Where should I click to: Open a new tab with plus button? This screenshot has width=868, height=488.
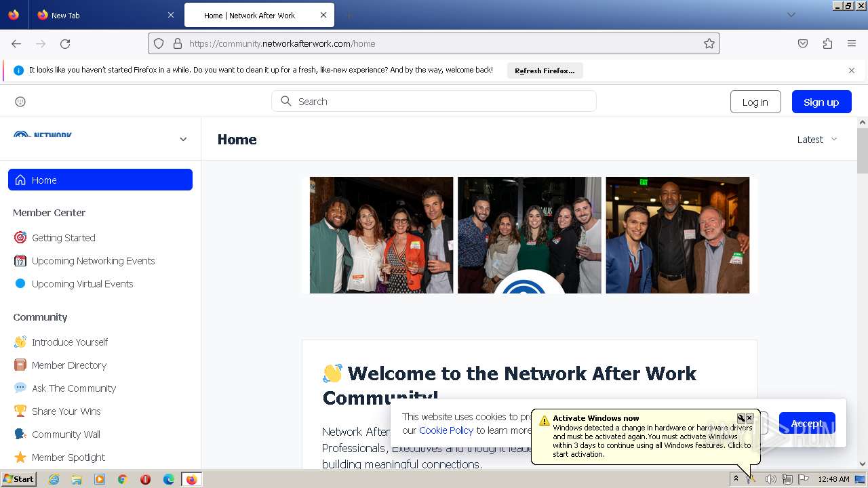pos(349,15)
